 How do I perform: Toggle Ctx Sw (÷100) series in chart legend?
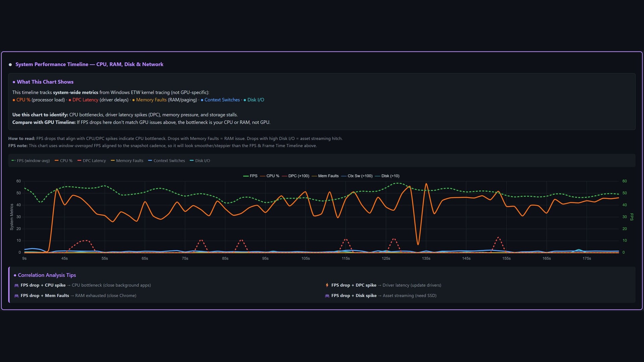(x=357, y=176)
